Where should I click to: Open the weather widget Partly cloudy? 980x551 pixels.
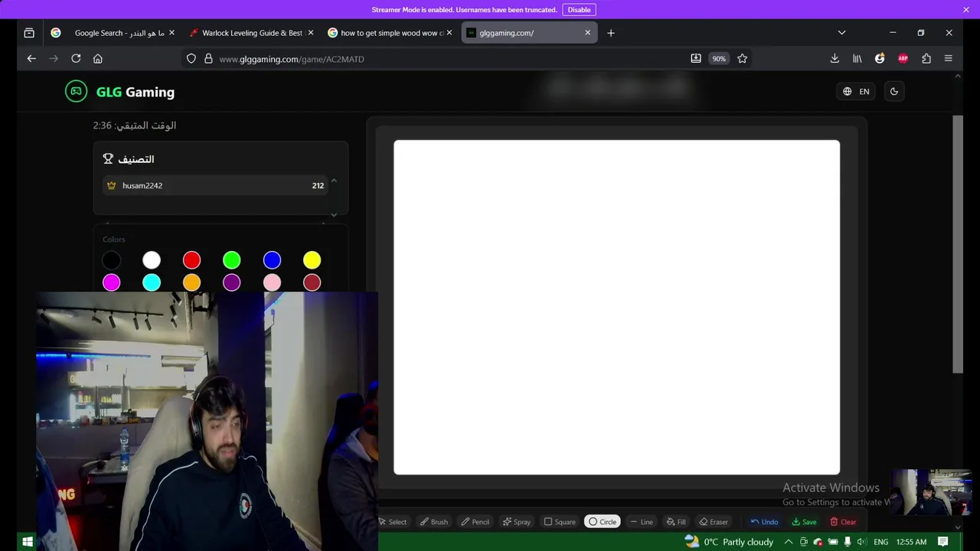click(x=729, y=542)
